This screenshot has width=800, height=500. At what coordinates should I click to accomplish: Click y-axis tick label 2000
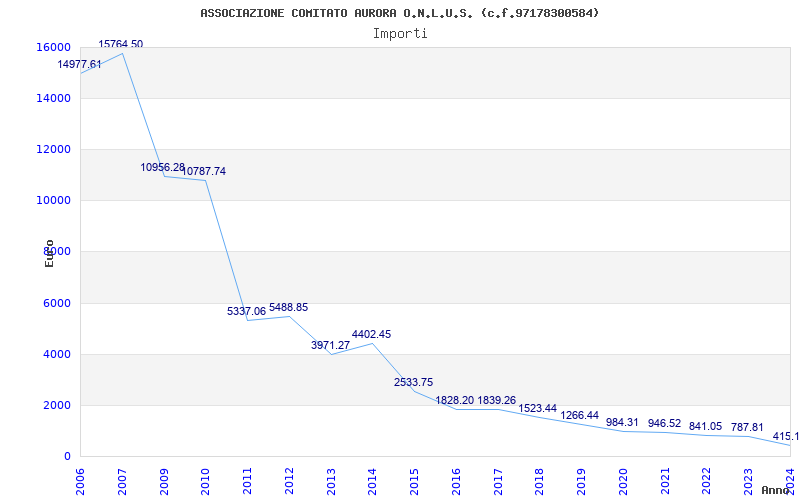[x=57, y=405]
